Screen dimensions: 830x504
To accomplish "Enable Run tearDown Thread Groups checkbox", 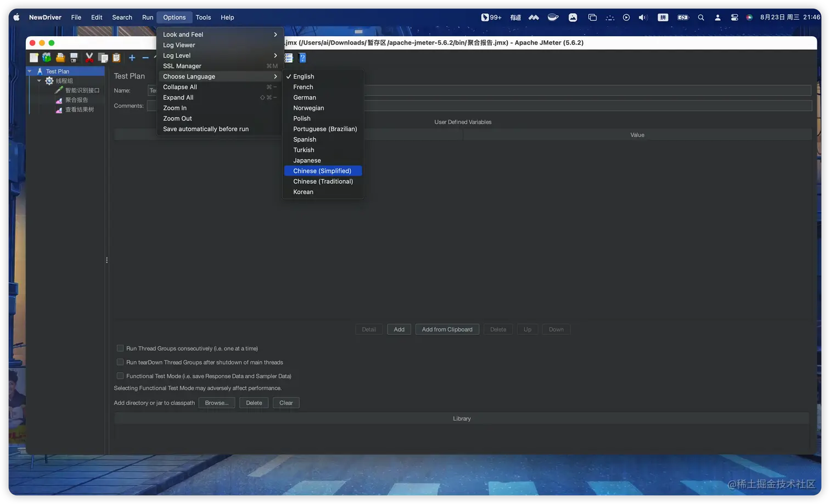I will point(120,362).
